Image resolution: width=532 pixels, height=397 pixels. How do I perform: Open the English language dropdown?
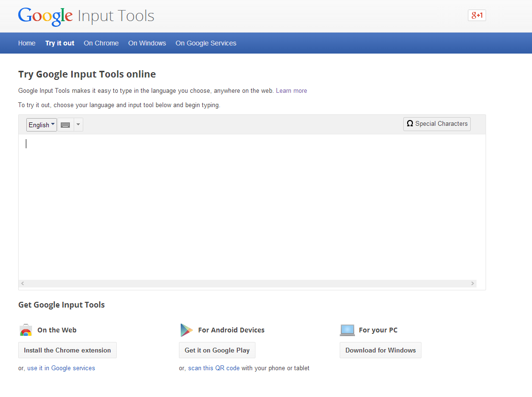[x=41, y=125]
